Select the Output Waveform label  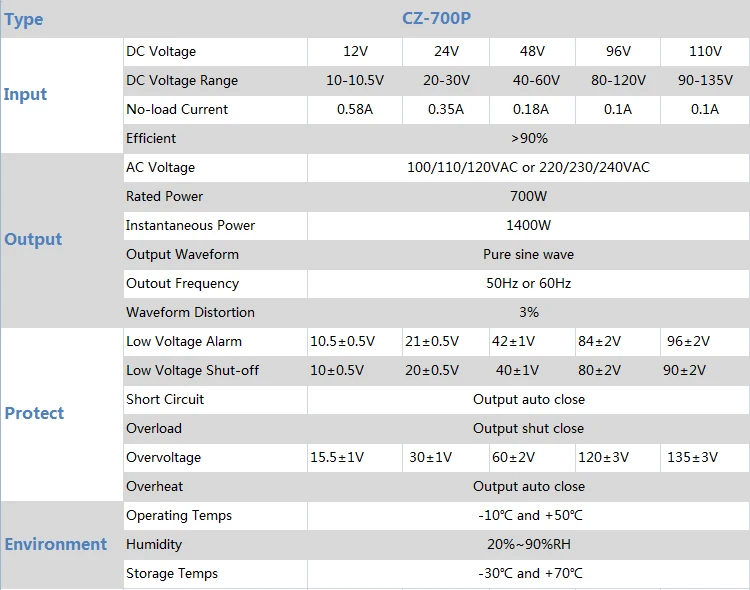[182, 254]
